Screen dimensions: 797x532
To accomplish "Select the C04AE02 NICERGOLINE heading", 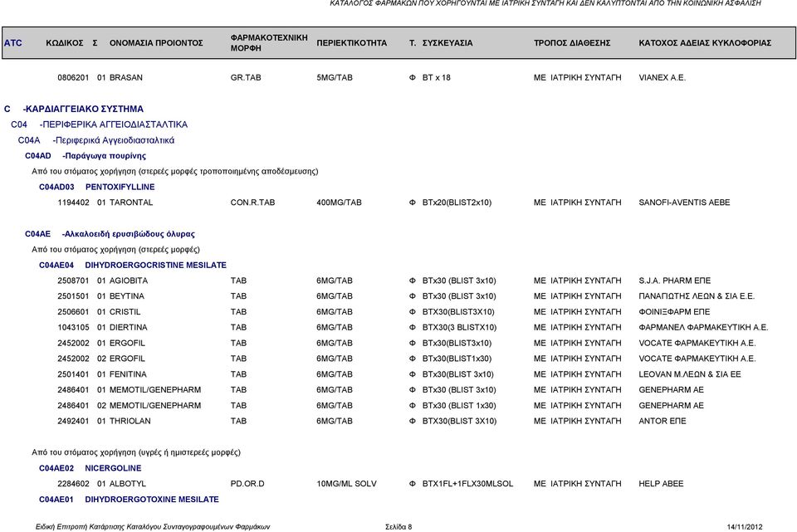I will point(90,468).
